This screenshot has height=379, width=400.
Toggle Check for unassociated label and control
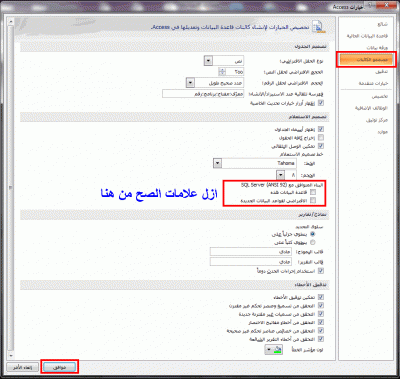point(321,305)
